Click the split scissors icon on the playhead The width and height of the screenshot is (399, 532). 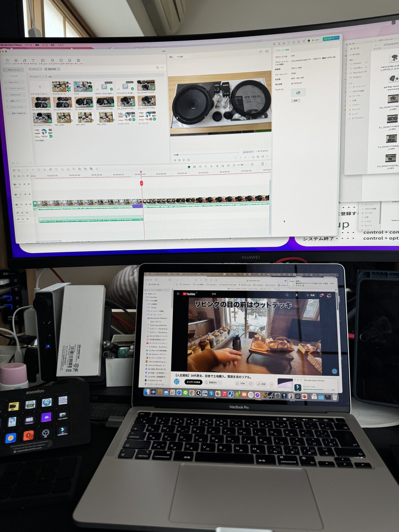point(142,183)
